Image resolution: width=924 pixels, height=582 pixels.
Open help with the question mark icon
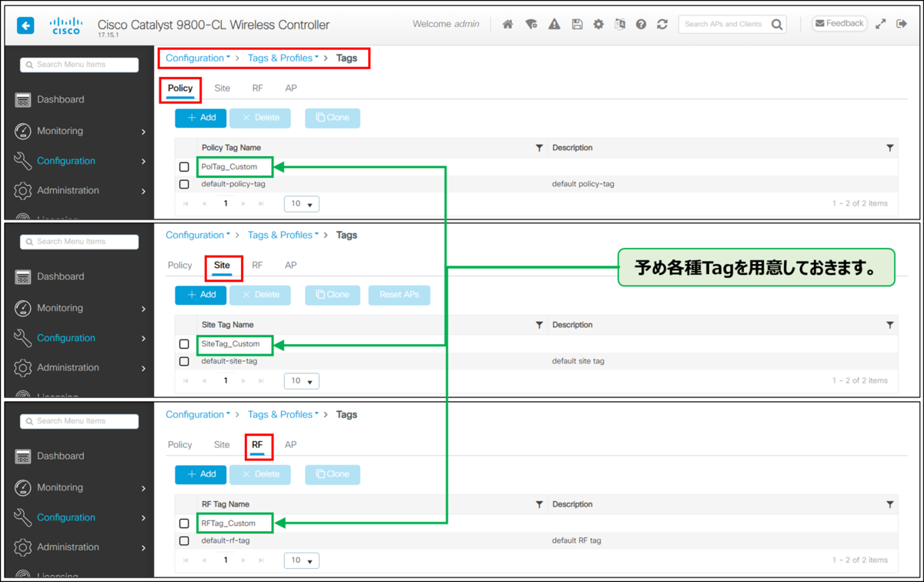click(641, 24)
